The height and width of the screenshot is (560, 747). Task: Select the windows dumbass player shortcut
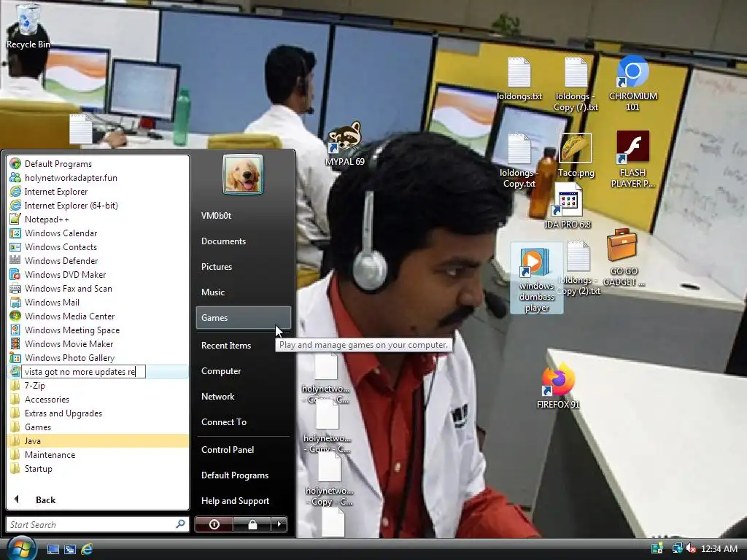(x=536, y=278)
